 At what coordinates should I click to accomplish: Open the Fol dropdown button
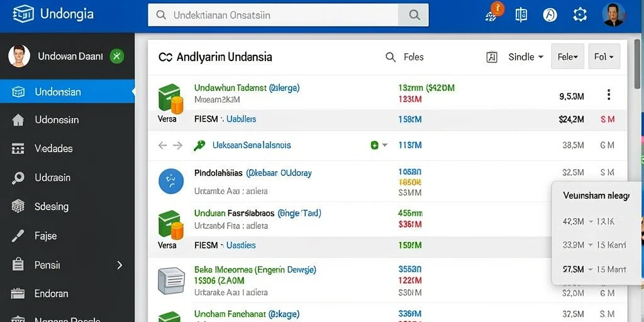pos(604,57)
